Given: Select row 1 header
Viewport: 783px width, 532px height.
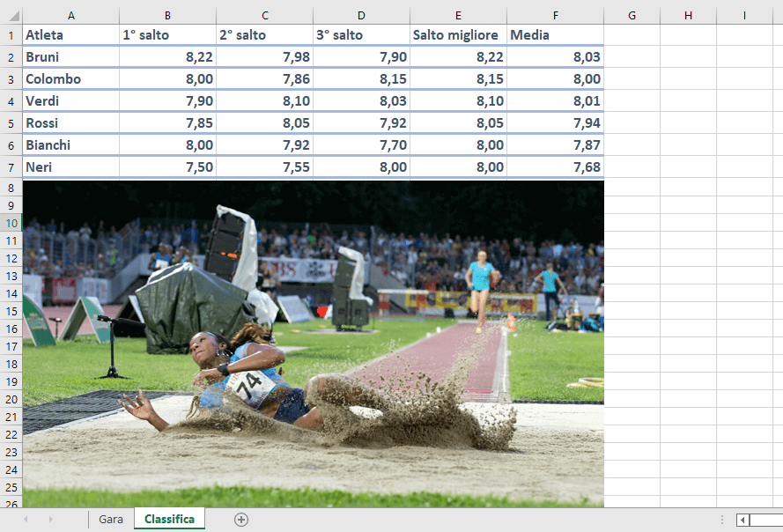Looking at the screenshot, I should (11, 35).
